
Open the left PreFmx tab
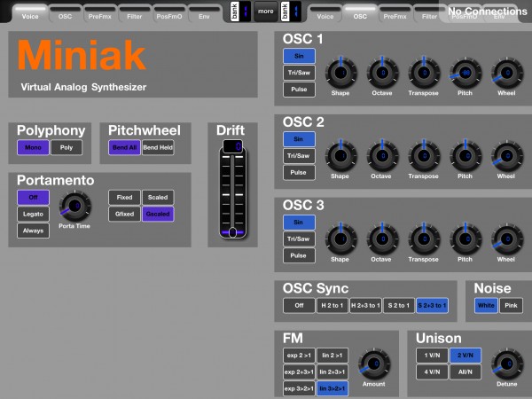(99, 13)
